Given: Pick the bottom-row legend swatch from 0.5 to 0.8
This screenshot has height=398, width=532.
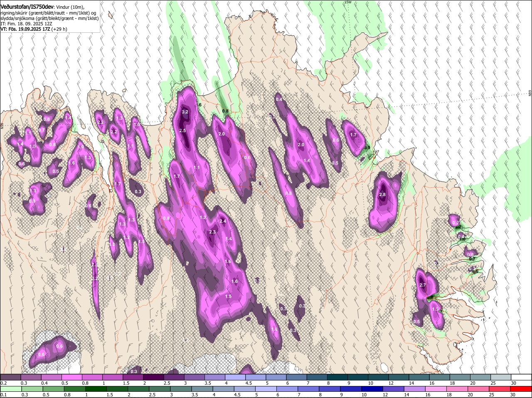Looking at the screenshot, I should [53, 389].
